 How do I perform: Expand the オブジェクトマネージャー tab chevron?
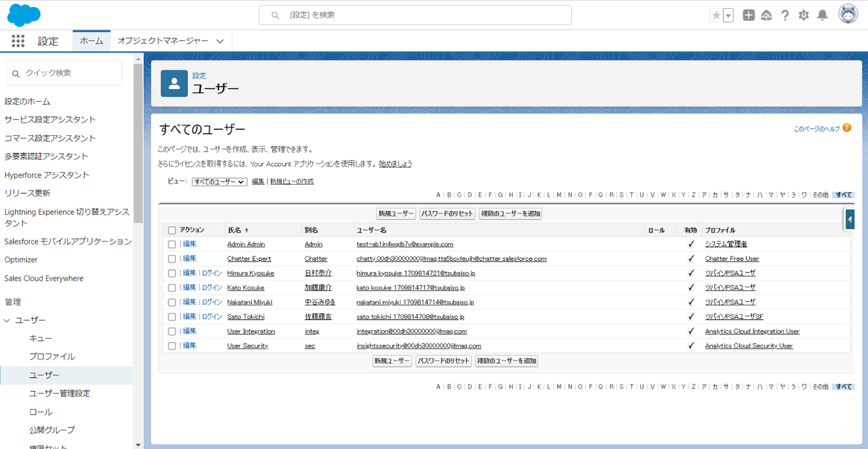tap(220, 41)
